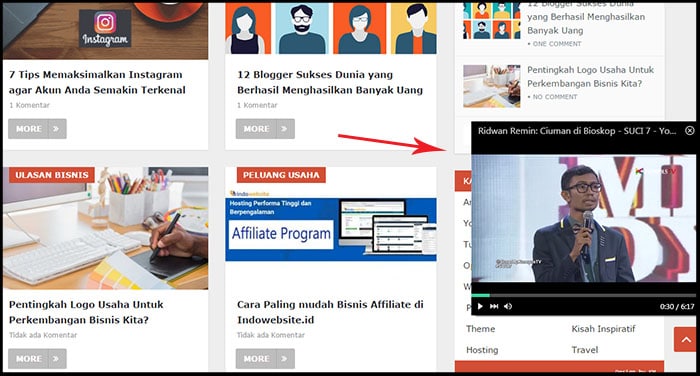The width and height of the screenshot is (700, 376).
Task: Close the floating video popup
Action: [690, 130]
